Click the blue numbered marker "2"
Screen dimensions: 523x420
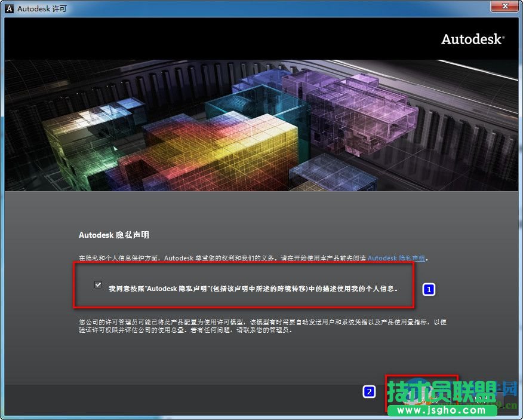point(370,393)
